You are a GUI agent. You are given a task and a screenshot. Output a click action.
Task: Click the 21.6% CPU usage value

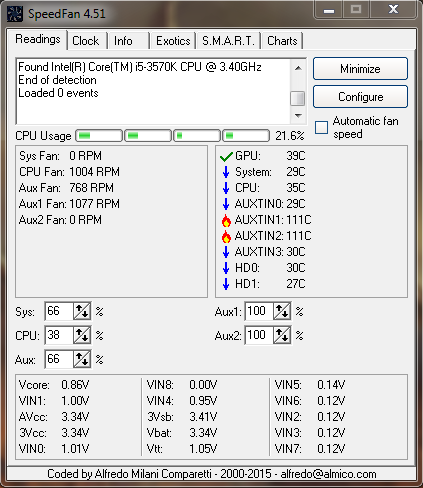pos(290,136)
